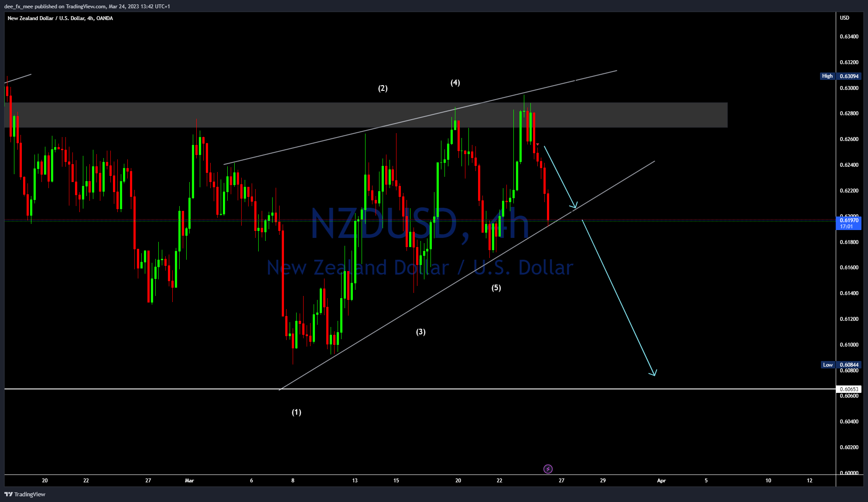Click the current price label 0.61970

point(849,223)
